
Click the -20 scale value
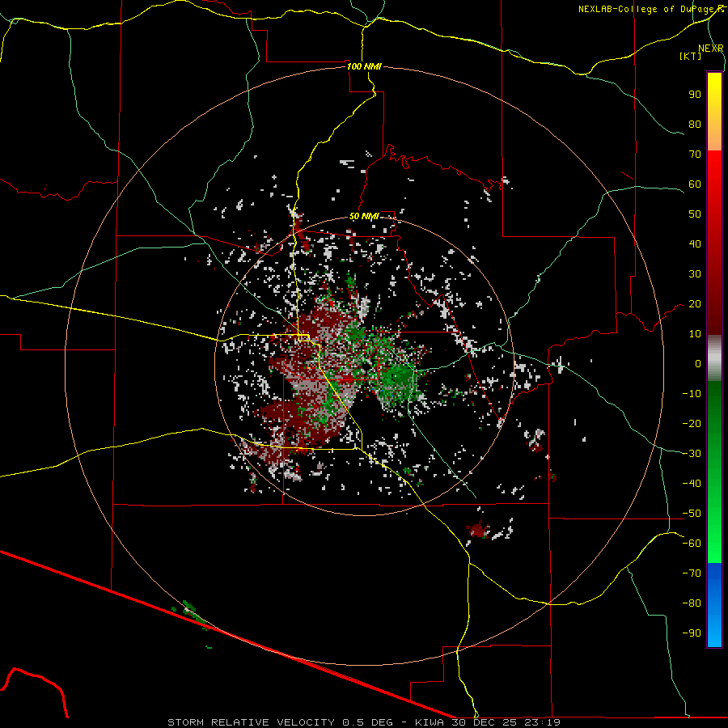click(692, 423)
